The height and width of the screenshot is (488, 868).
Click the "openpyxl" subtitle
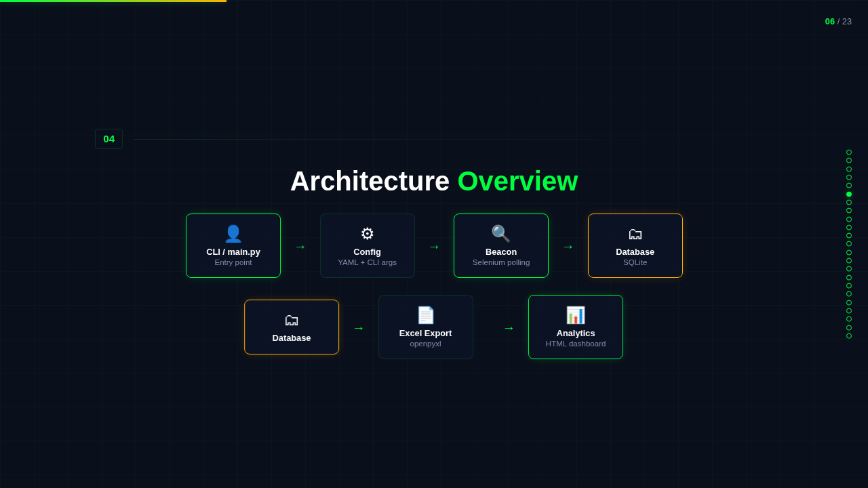click(x=426, y=344)
